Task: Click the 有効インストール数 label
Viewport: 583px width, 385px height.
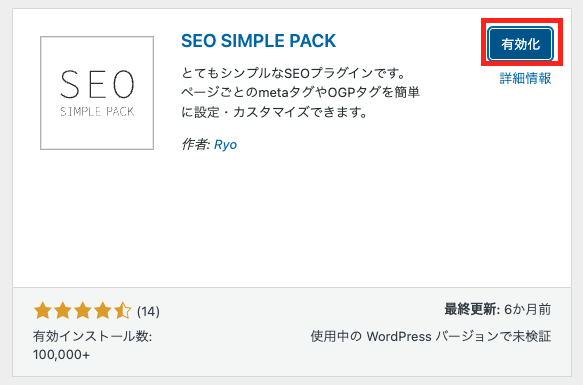Action: tap(93, 336)
